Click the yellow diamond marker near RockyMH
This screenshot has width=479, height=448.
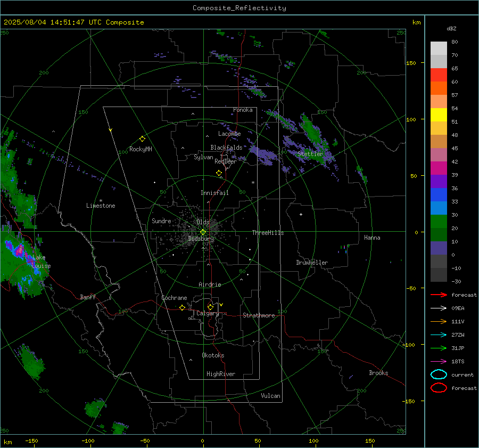point(142,139)
